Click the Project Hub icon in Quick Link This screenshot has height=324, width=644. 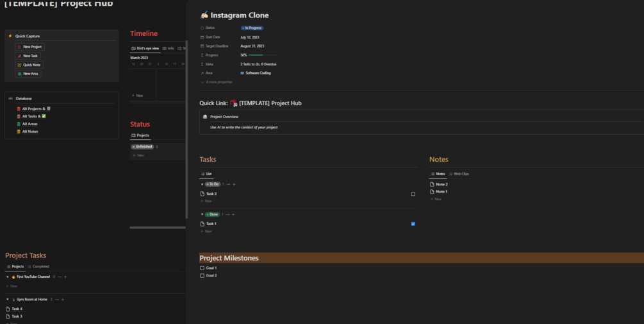pyautogui.click(x=234, y=103)
